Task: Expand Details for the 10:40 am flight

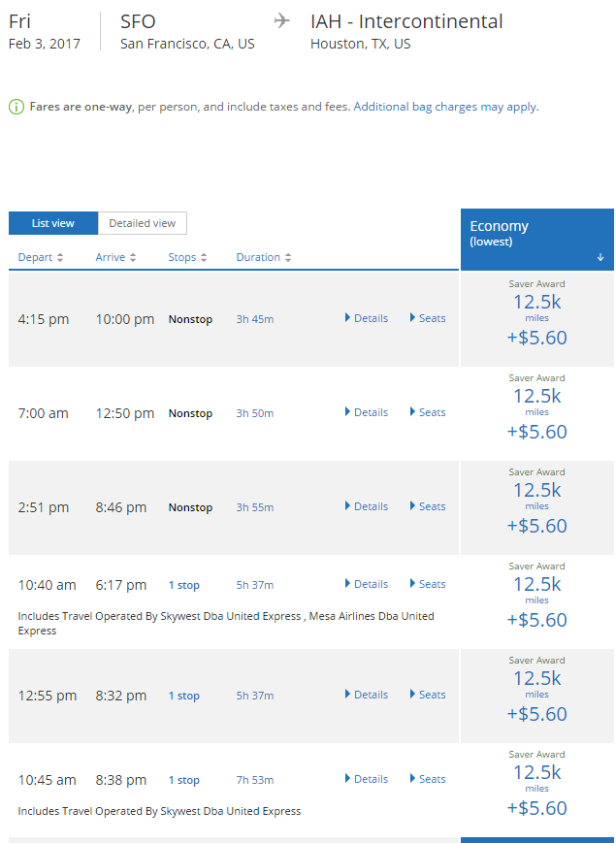Action: [366, 584]
